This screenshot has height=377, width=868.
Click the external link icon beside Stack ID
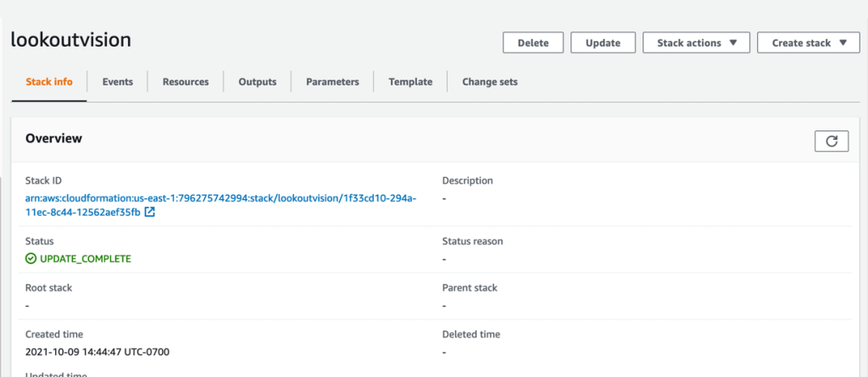point(150,212)
